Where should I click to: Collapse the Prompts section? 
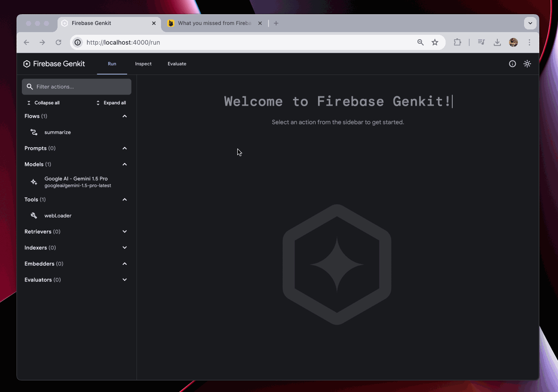click(x=125, y=148)
